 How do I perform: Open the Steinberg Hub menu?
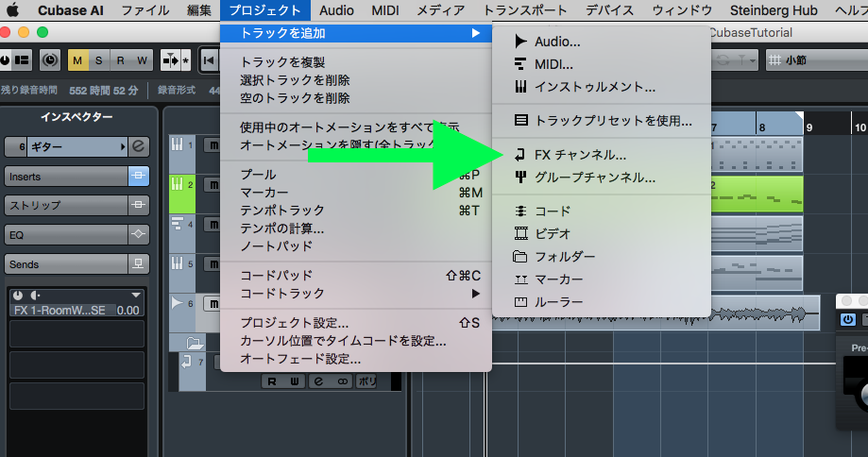pos(774,10)
